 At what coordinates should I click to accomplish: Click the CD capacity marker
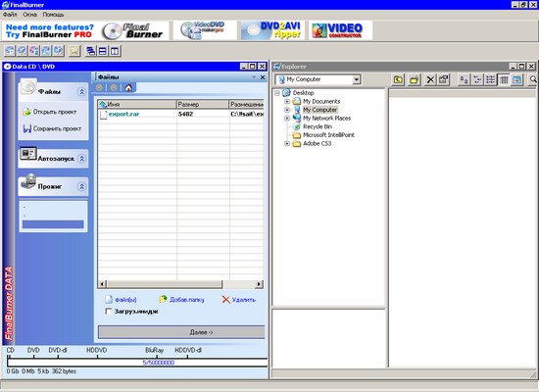11,351
